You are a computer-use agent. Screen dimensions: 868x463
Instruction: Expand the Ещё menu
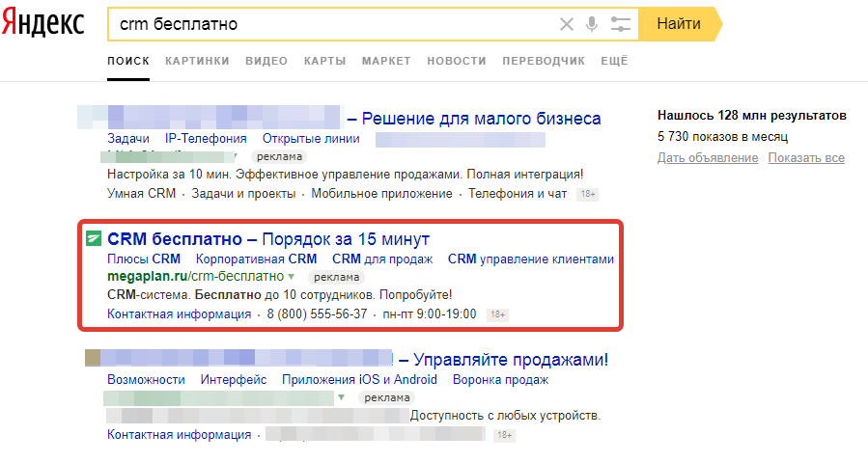click(614, 61)
